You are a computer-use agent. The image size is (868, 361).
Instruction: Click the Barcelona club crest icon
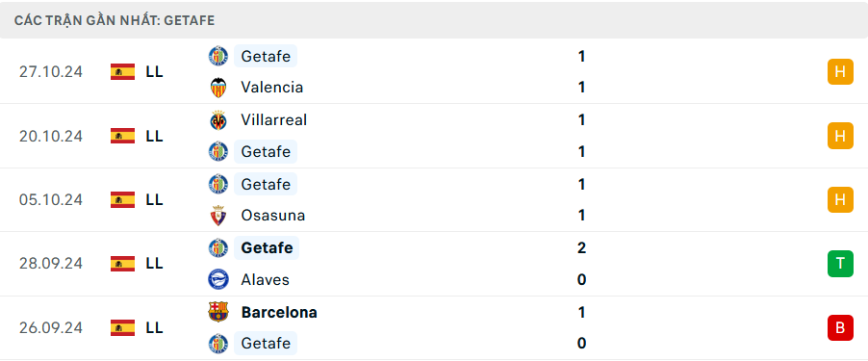(x=218, y=312)
